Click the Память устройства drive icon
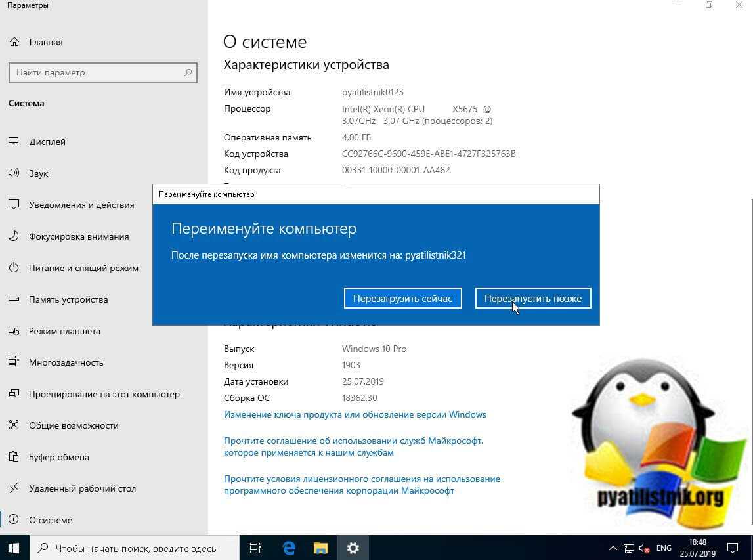 click(14, 299)
